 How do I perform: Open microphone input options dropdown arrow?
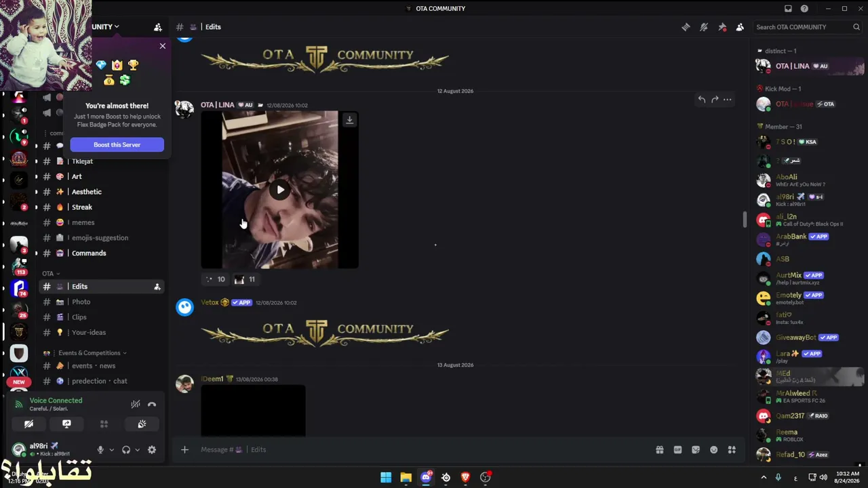coord(111,449)
